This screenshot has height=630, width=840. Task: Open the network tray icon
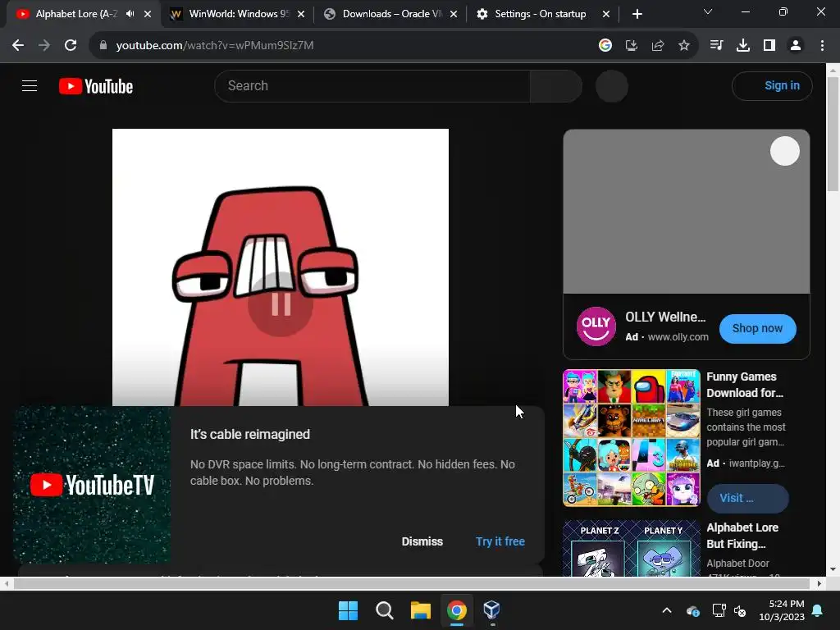pos(719,610)
